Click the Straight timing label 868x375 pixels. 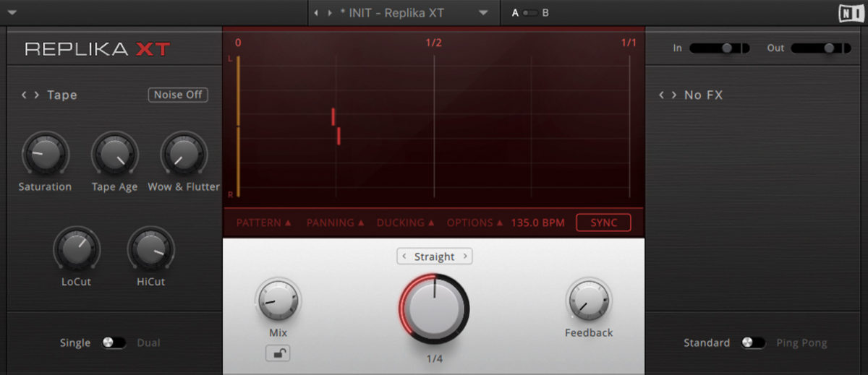coord(435,257)
